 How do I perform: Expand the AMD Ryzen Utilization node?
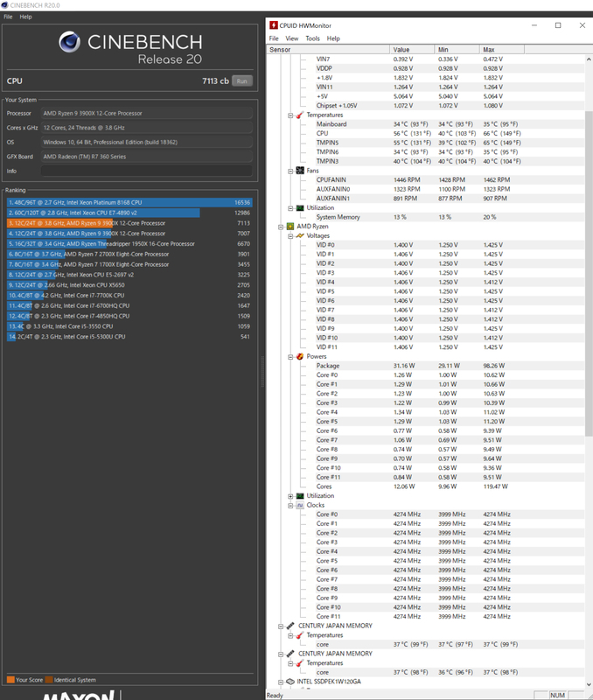tap(290, 496)
